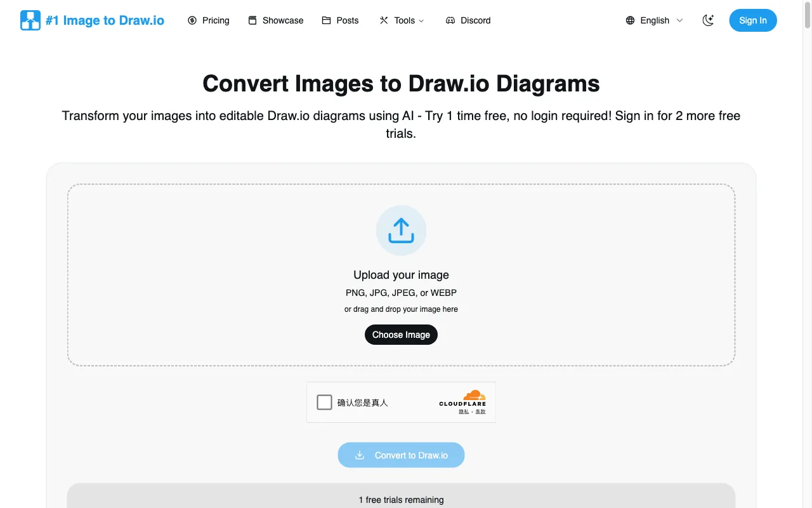
Task: Click the Discord logo icon
Action: click(450, 20)
